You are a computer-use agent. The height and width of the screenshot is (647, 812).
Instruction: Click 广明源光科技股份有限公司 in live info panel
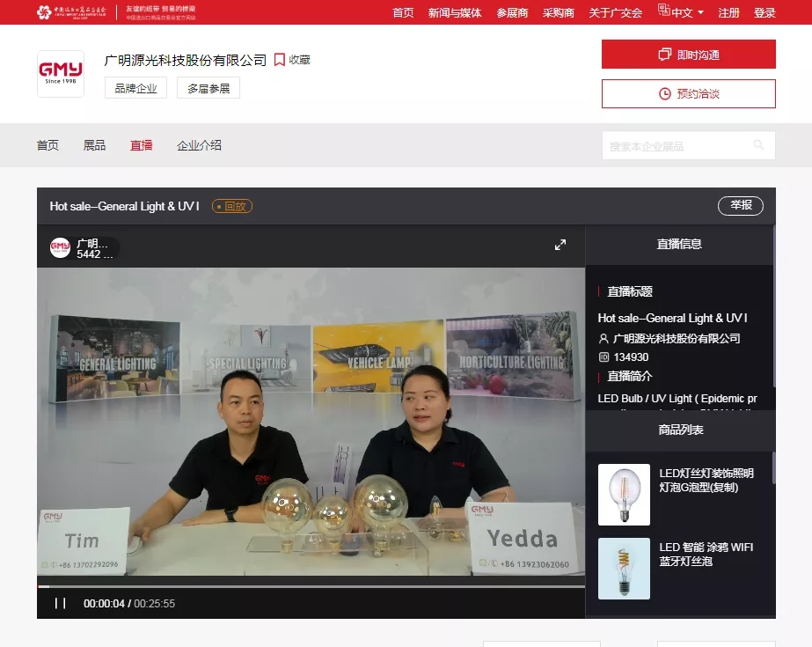pos(676,338)
